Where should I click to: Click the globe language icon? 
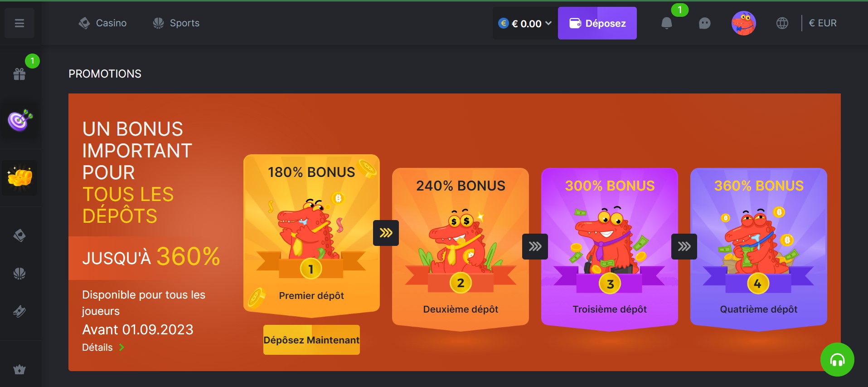pos(782,23)
